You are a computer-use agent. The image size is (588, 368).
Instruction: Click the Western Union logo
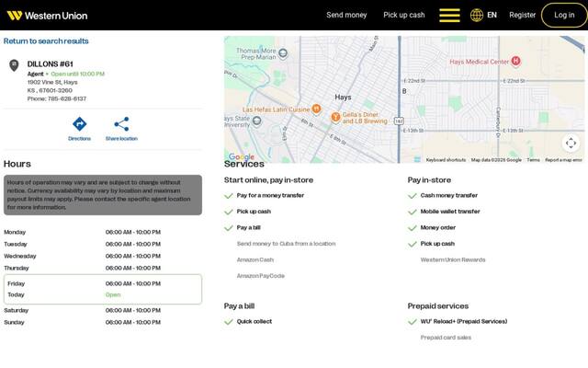47,16
